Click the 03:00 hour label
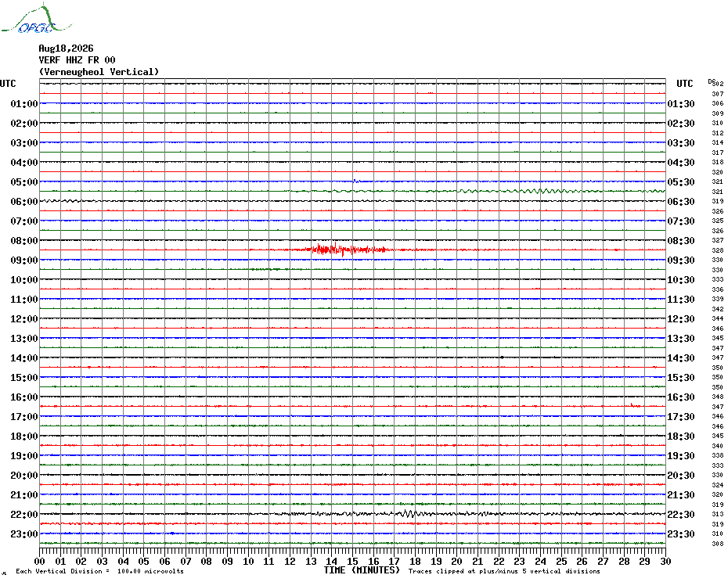 point(24,142)
